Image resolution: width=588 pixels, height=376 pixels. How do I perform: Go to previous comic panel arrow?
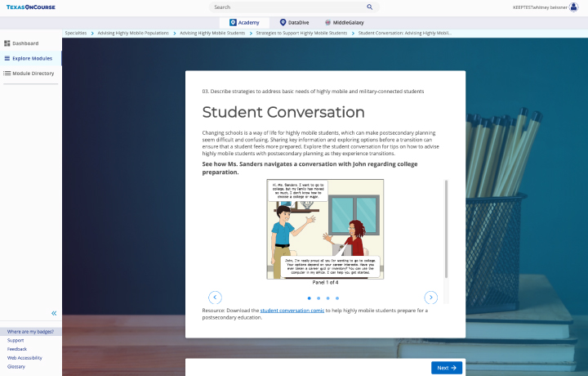coord(215,298)
